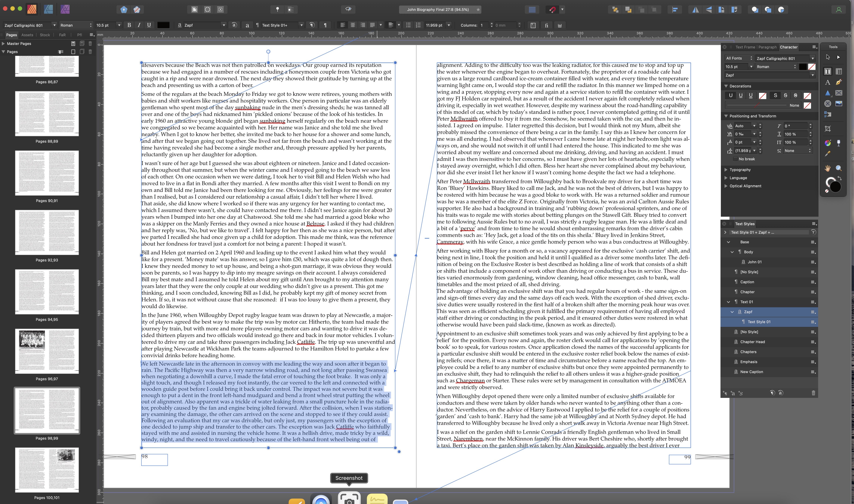Switch to the FaR tab
854x504 pixels.
(62, 35)
